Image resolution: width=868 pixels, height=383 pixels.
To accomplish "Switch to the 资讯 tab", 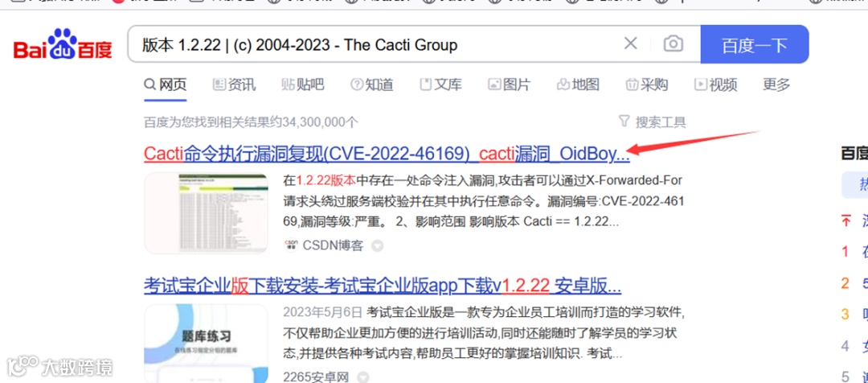I will tap(234, 84).
